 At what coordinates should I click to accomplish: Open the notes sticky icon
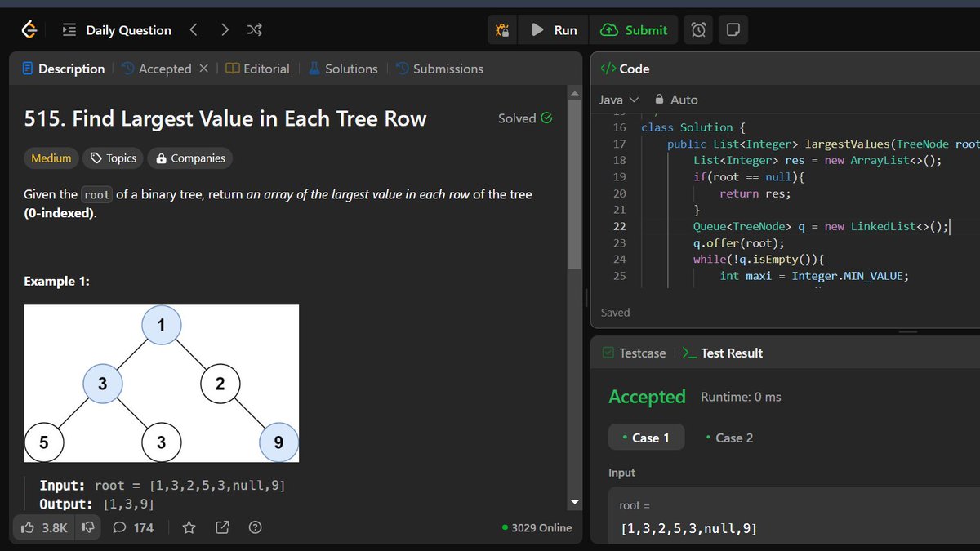[733, 30]
